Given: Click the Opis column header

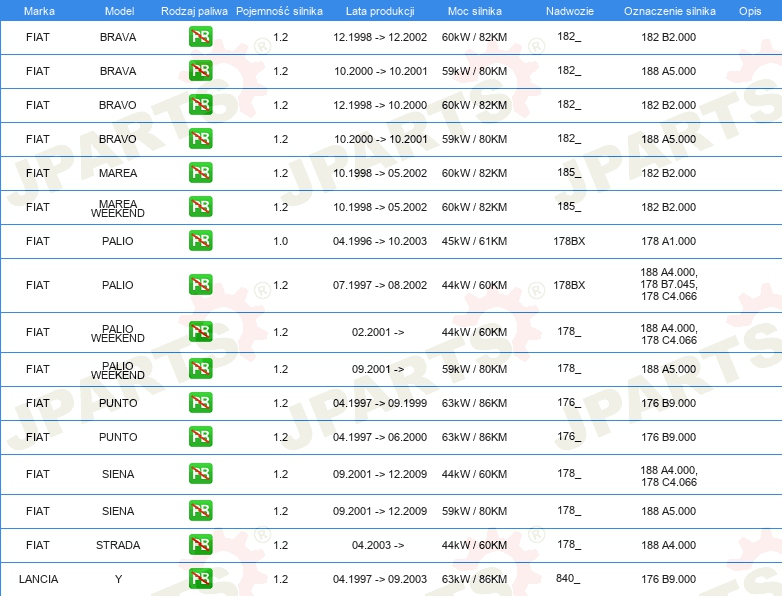Looking at the screenshot, I should click(x=750, y=11).
